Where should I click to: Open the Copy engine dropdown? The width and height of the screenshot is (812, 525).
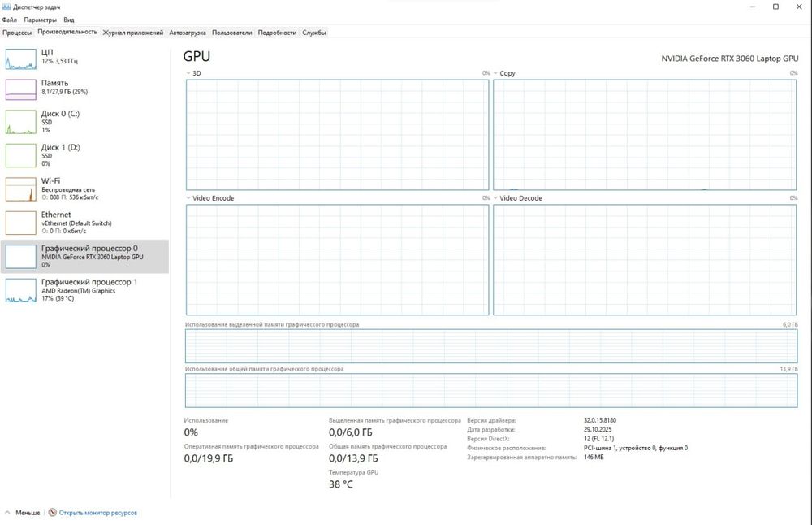pos(495,73)
